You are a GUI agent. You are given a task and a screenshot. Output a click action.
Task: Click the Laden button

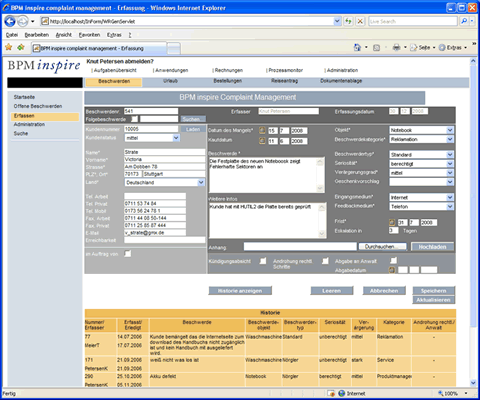coord(193,129)
